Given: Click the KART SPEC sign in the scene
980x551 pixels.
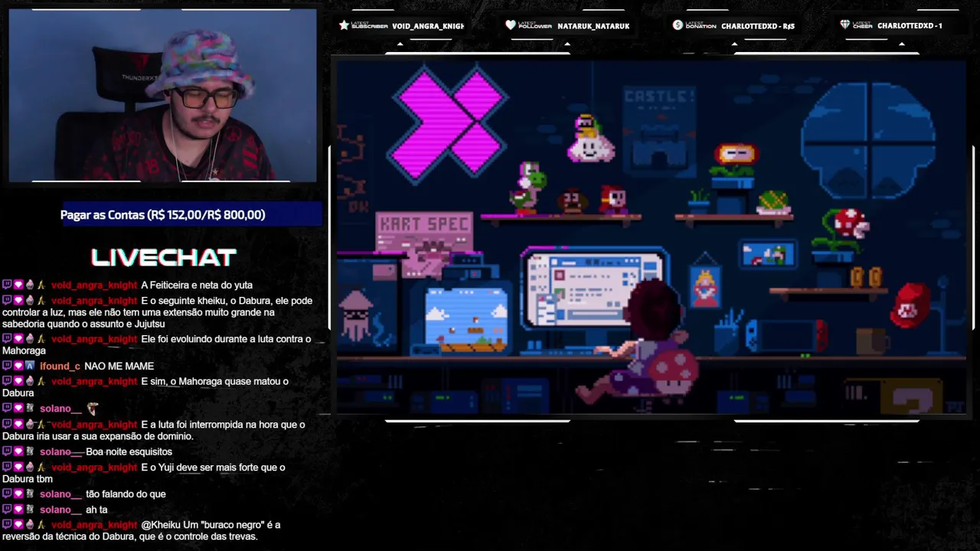Looking at the screenshot, I should coord(424,231).
